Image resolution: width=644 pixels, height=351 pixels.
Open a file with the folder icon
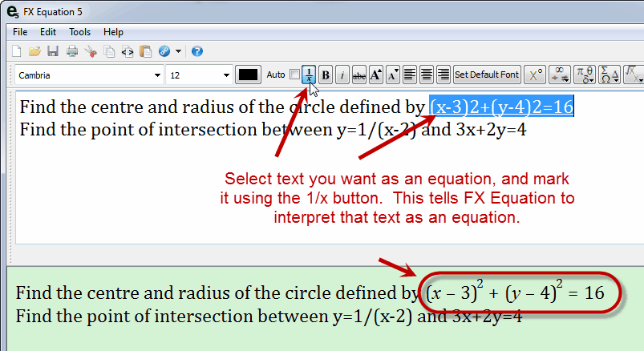(x=35, y=51)
